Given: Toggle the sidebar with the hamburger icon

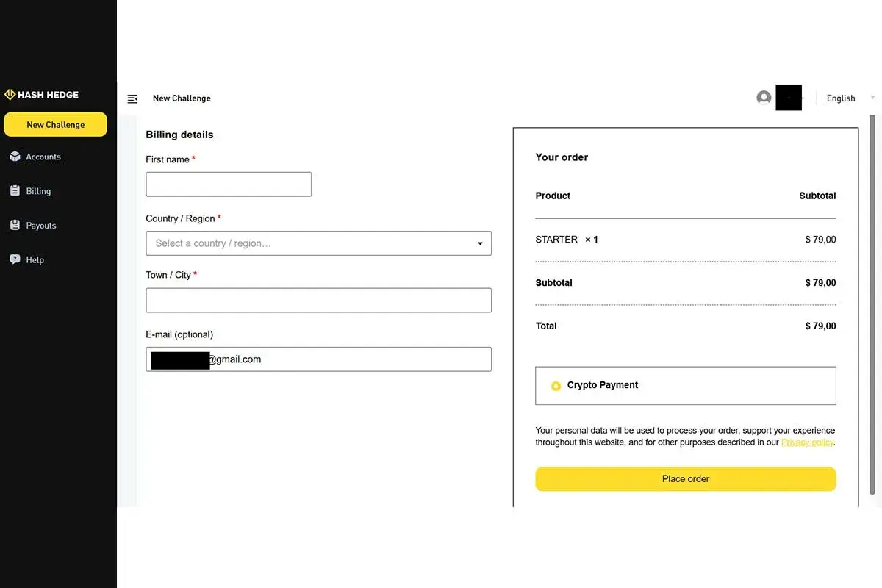Looking at the screenshot, I should click(x=132, y=98).
